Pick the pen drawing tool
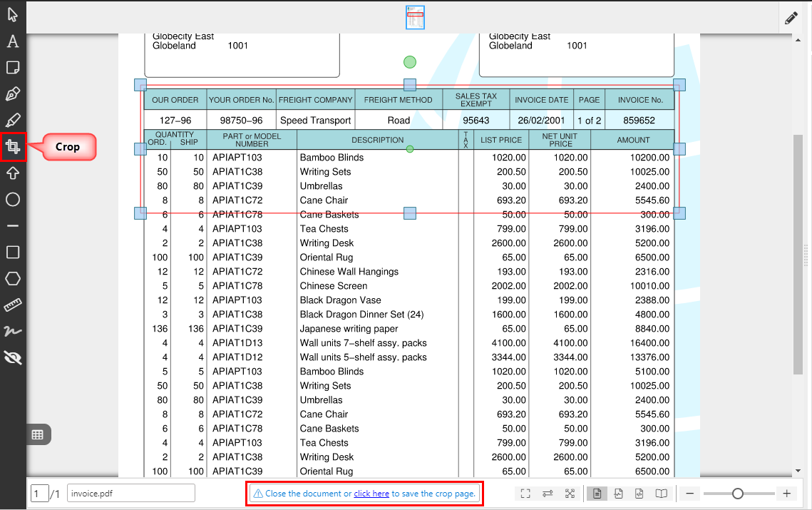The width and height of the screenshot is (812, 510). point(13,94)
